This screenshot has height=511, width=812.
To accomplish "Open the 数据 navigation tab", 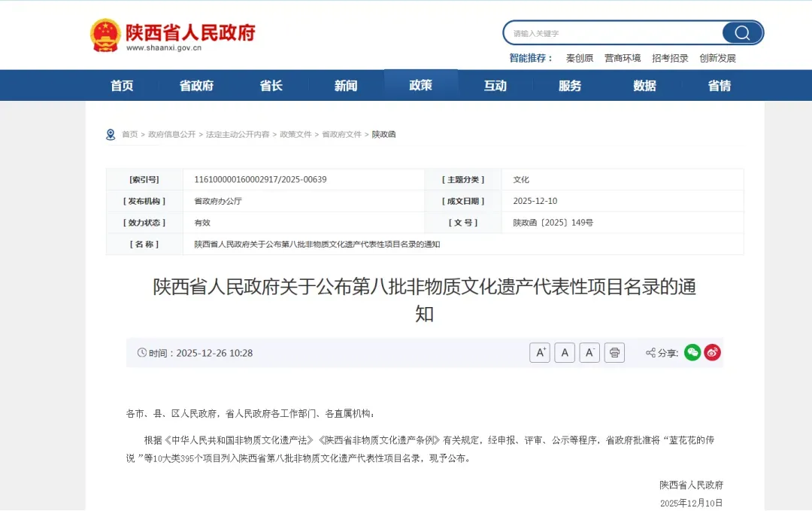I will [644, 86].
